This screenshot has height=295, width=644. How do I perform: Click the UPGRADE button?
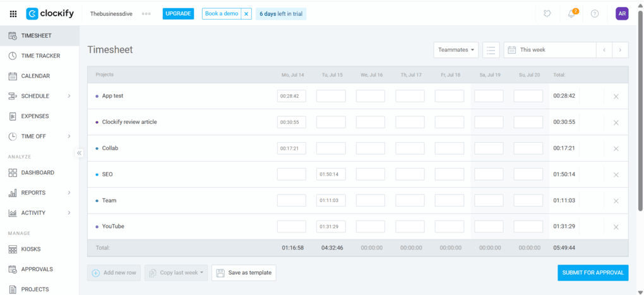[178, 13]
